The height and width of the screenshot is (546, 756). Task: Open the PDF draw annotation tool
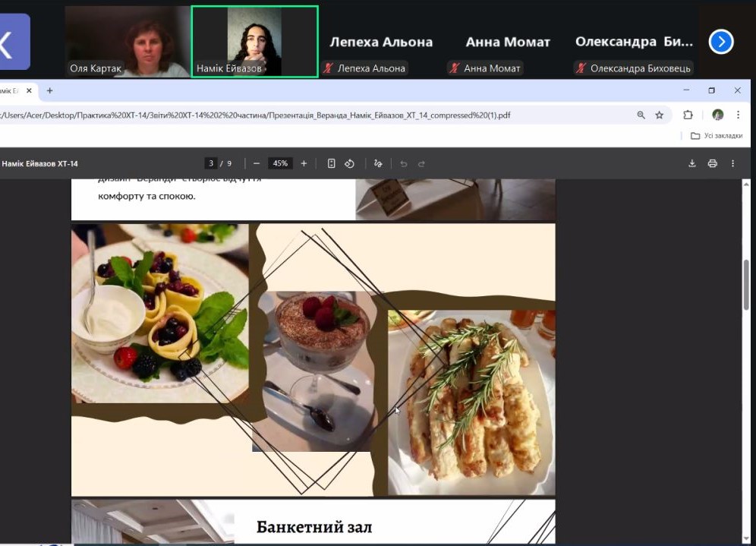tap(378, 163)
